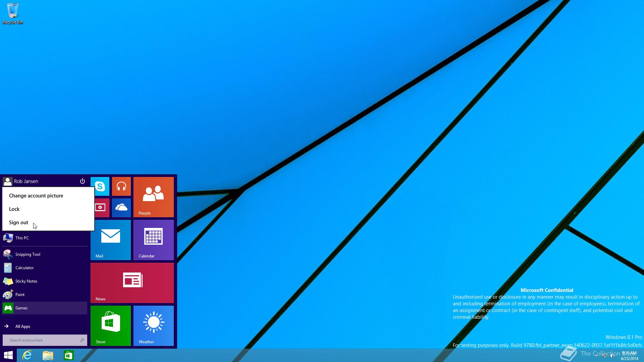Expand All Apps list

[x=45, y=326]
